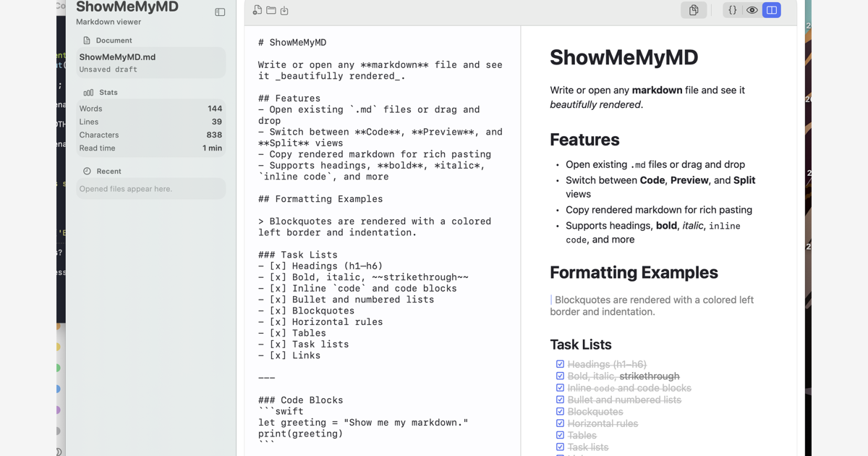Uncheck the Tables task checkbox

tap(560, 435)
